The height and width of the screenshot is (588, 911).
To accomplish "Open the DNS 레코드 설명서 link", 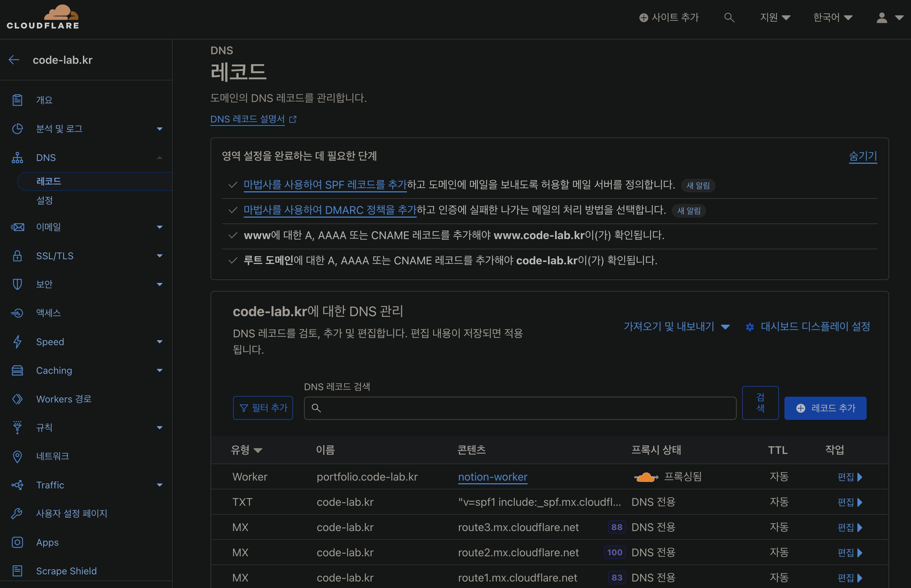I will (x=247, y=119).
